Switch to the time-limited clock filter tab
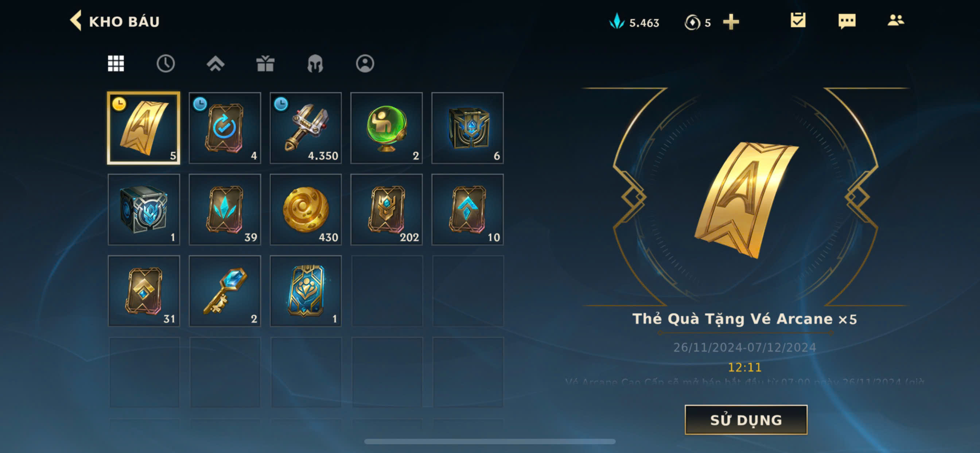The width and height of the screenshot is (980, 453). click(166, 63)
